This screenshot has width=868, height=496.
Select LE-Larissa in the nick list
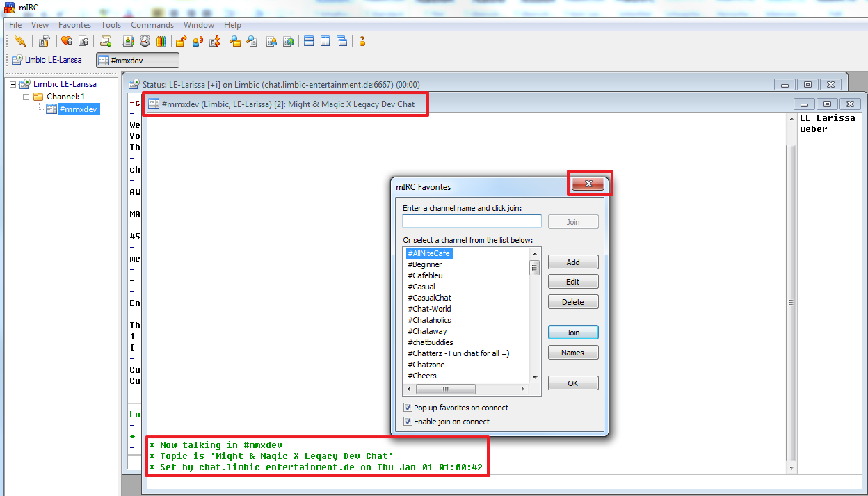pyautogui.click(x=828, y=118)
